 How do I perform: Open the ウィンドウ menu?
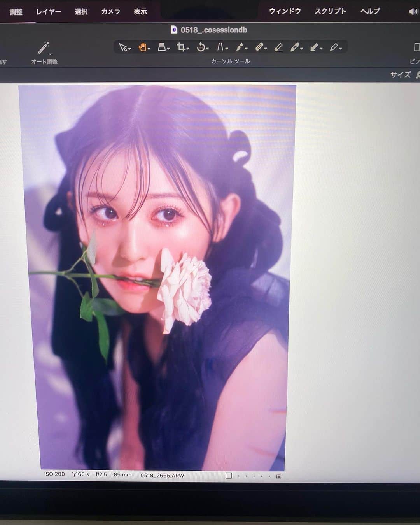[285, 11]
